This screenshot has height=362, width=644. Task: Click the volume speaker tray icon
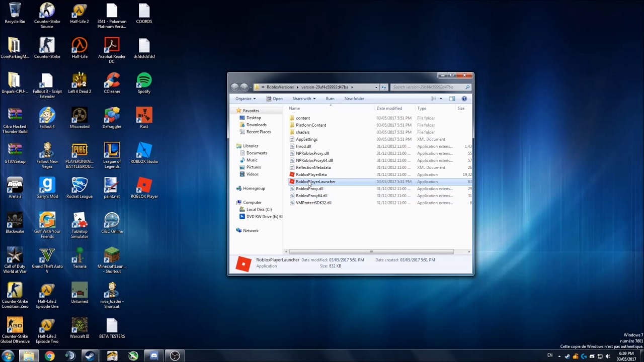point(608,355)
